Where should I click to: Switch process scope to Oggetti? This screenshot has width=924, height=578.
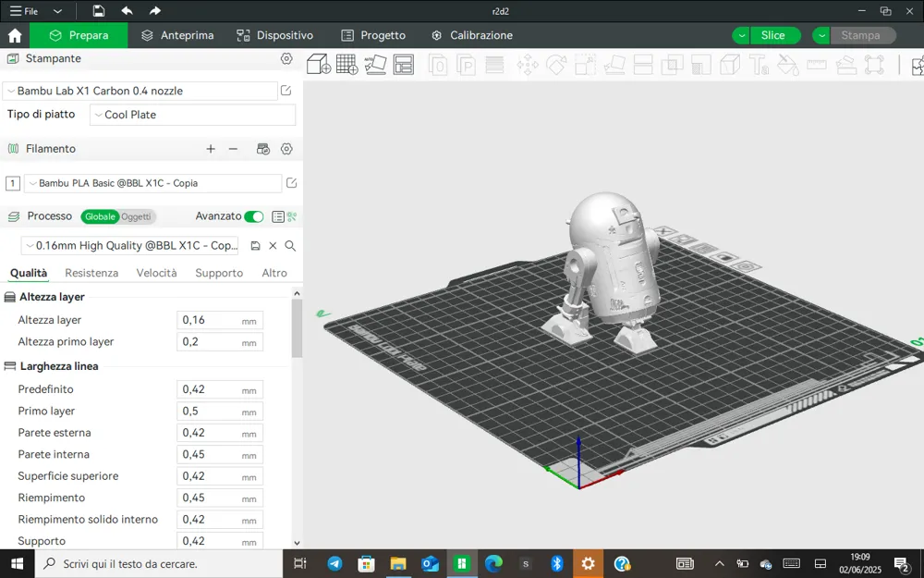[x=136, y=216]
